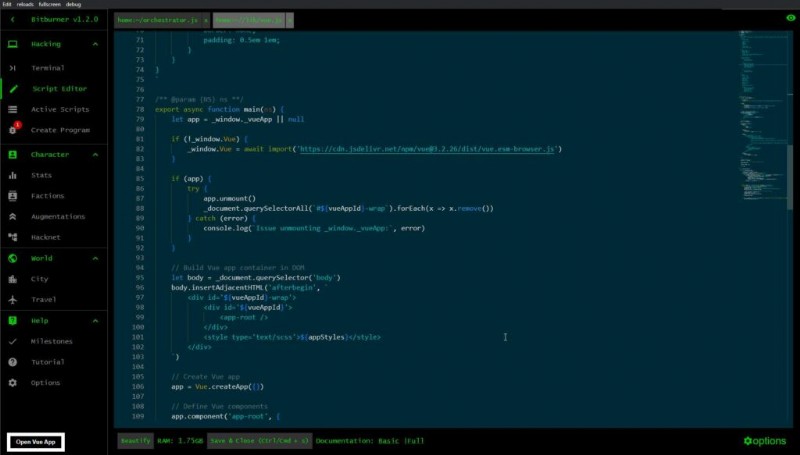Close the orchestrator.js tab
Screen dimensions: 800x455
coord(206,20)
